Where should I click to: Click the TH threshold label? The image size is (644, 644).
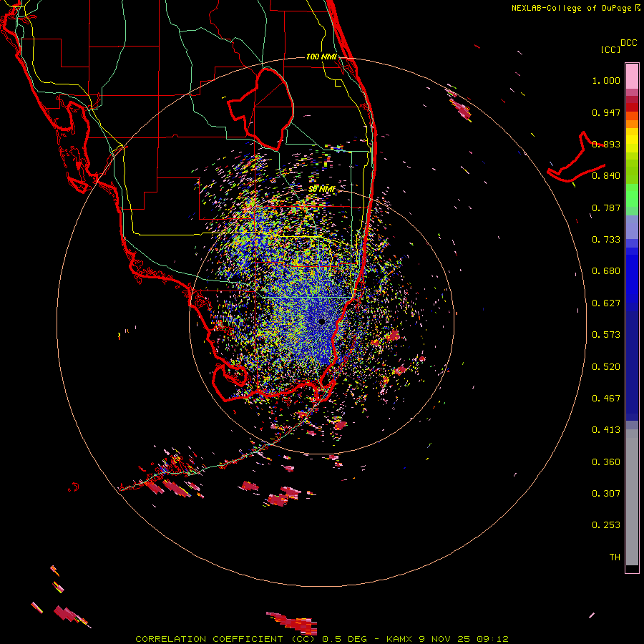pyautogui.click(x=615, y=557)
